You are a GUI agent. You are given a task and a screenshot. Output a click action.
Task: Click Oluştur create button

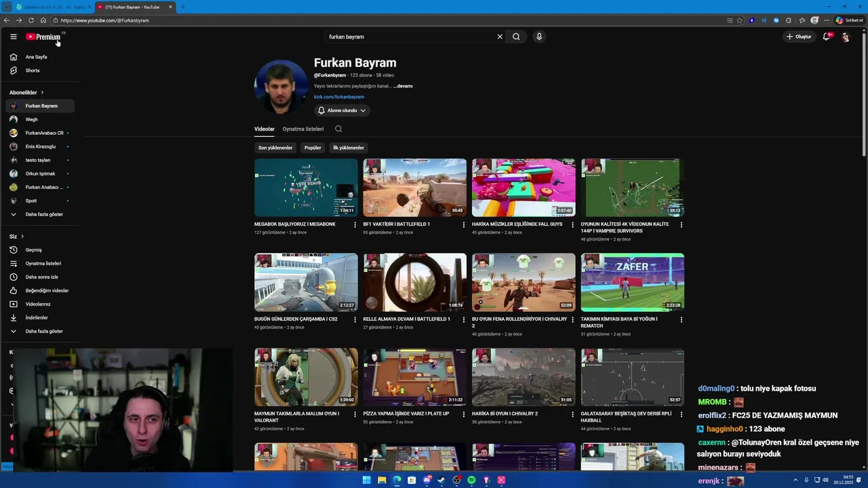[799, 37]
